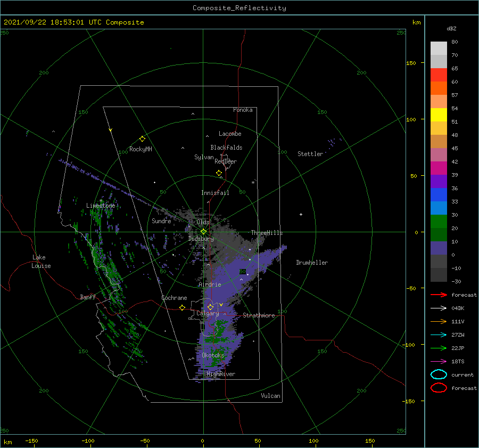This screenshot has width=479, height=448.
Task: Click the RockyMH label
Action: point(141,149)
